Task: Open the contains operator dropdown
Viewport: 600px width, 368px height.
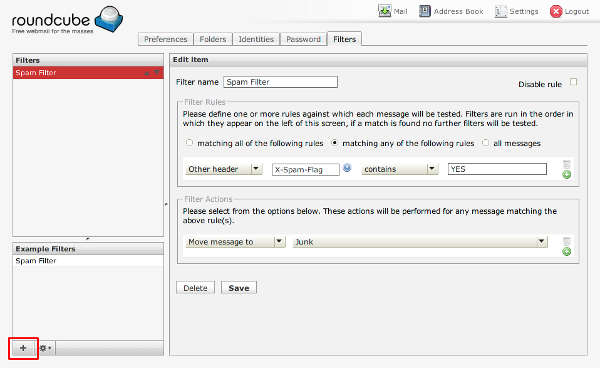Action: [399, 169]
